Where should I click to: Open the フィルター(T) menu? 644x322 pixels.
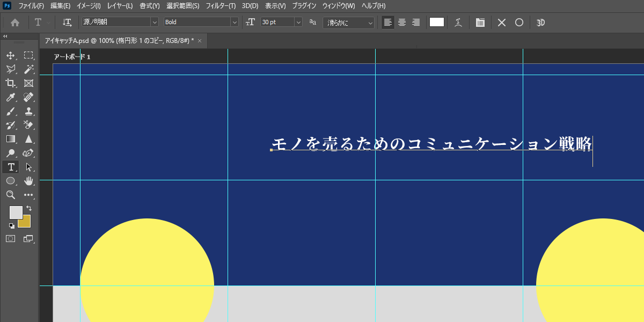point(221,6)
